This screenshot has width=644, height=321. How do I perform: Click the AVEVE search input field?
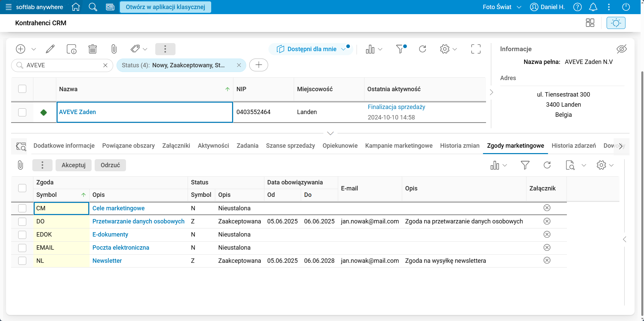[62, 65]
